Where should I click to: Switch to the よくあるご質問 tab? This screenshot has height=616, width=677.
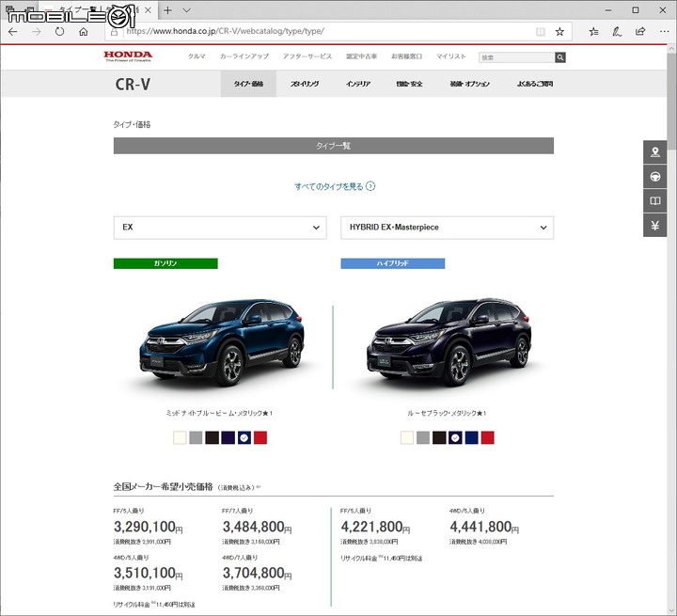point(535,84)
